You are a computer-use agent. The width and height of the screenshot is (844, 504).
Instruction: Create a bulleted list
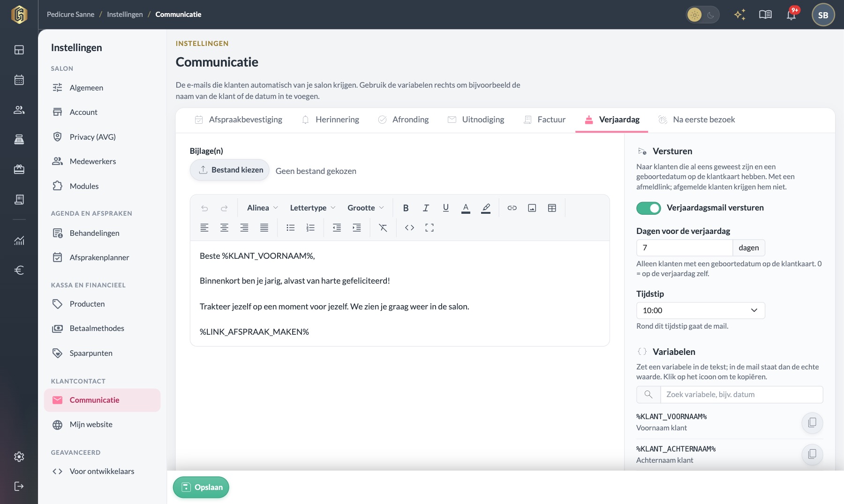(x=291, y=228)
